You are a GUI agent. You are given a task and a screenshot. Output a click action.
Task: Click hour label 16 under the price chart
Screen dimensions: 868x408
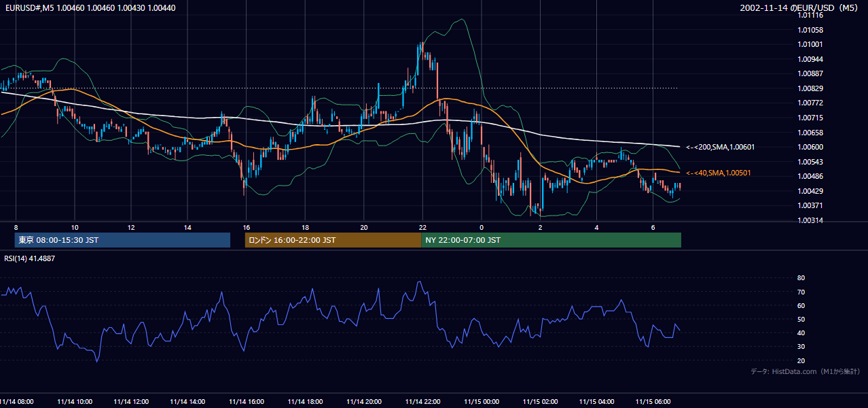tap(247, 227)
